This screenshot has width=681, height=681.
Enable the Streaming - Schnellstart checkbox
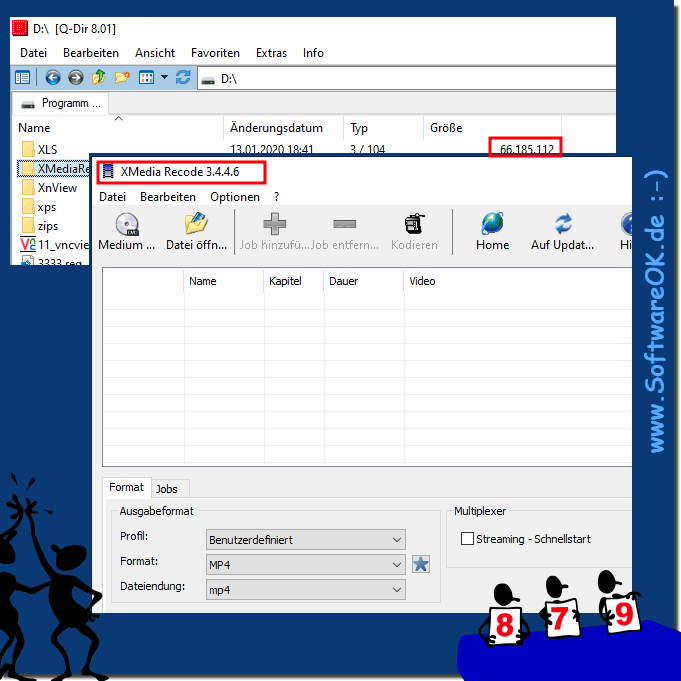click(467, 539)
